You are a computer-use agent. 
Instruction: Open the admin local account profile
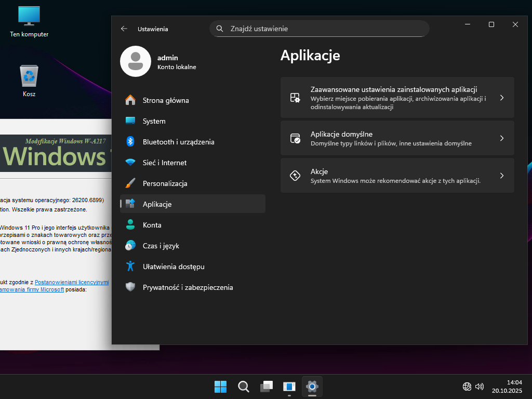click(x=158, y=62)
